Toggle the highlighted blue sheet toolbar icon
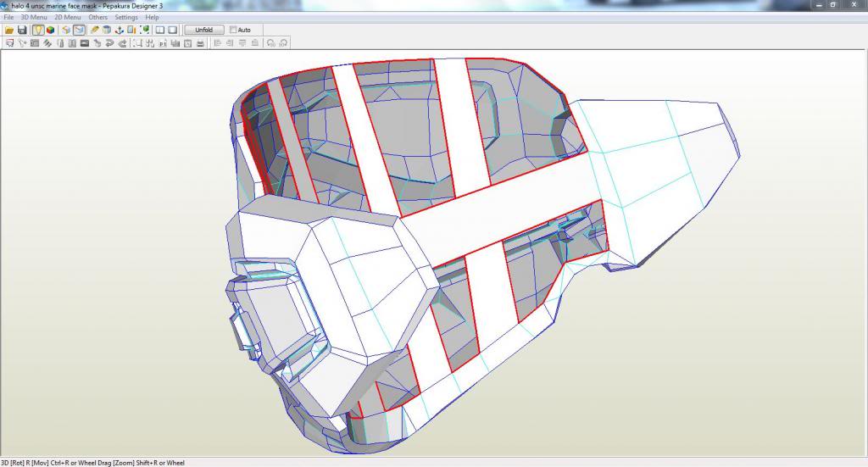The image size is (868, 467). pos(79,30)
